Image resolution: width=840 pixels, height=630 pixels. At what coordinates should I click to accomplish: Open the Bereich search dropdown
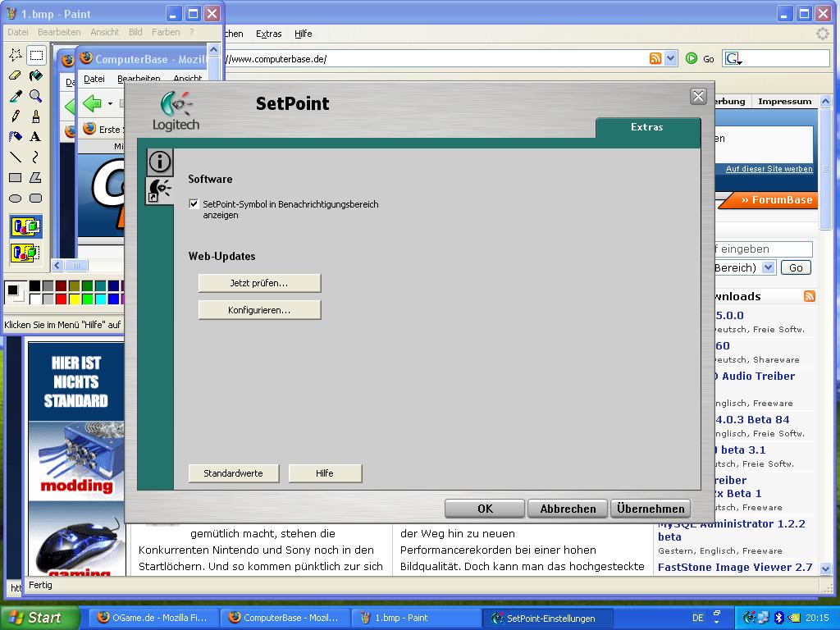(x=768, y=267)
